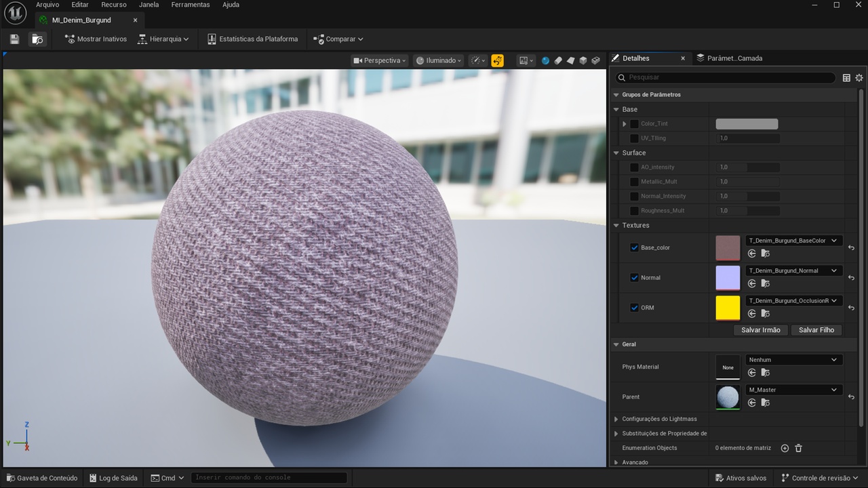This screenshot has height=488, width=868.
Task: Select the plane preview mesh icon
Action: (570, 60)
